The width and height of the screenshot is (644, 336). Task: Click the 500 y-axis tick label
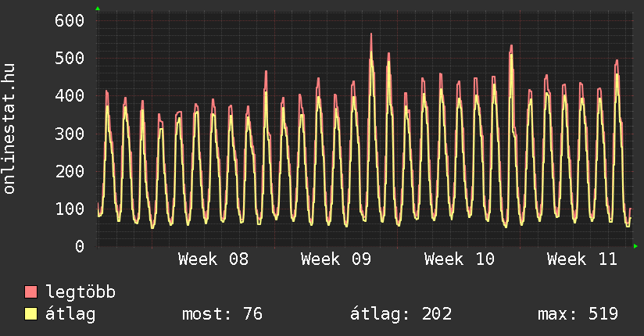pos(69,59)
